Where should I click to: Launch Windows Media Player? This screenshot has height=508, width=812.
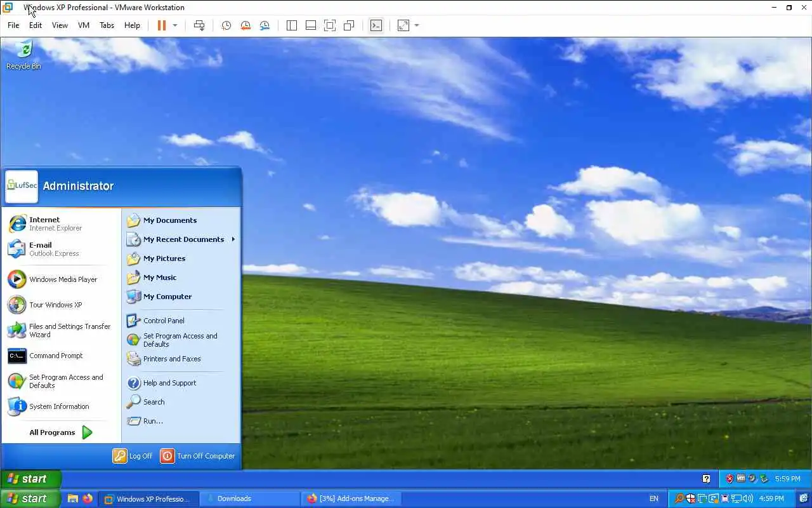(62, 279)
